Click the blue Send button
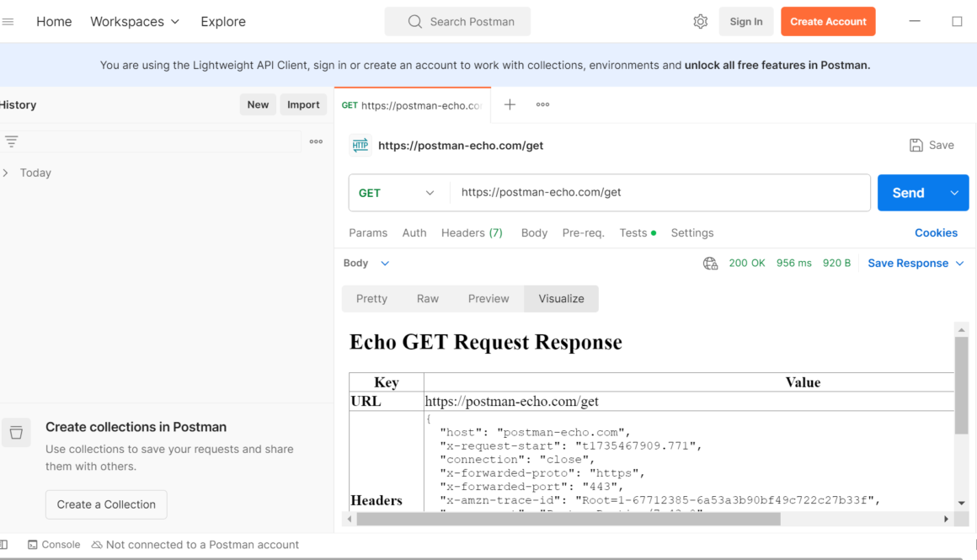 click(909, 193)
